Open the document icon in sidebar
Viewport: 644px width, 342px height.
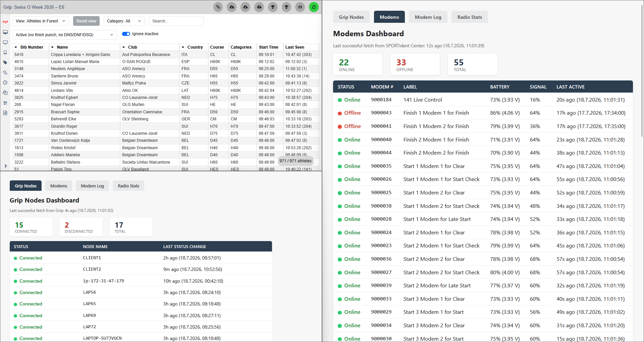point(5,113)
